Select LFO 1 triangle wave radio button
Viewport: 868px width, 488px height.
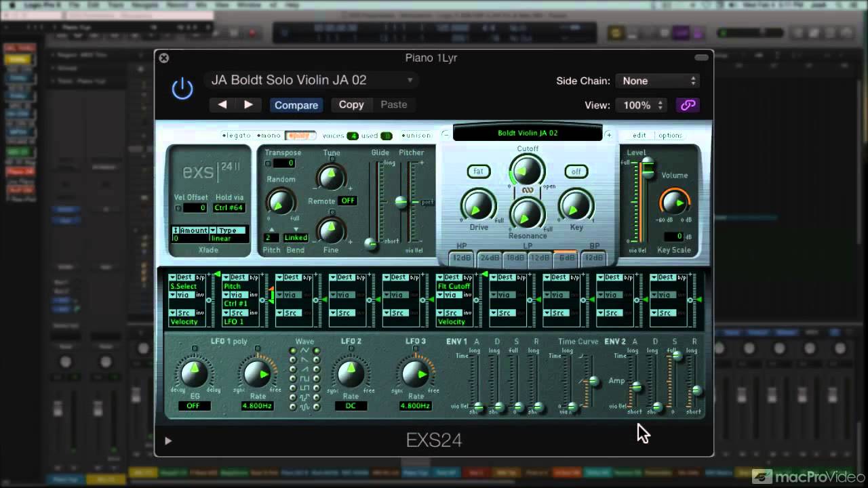point(292,351)
